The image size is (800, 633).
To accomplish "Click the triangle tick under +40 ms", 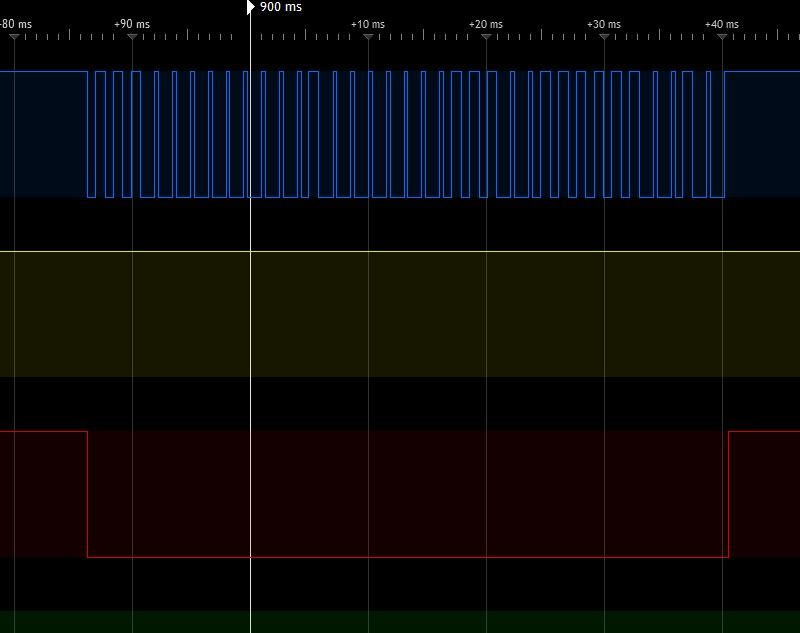I will tap(722, 37).
